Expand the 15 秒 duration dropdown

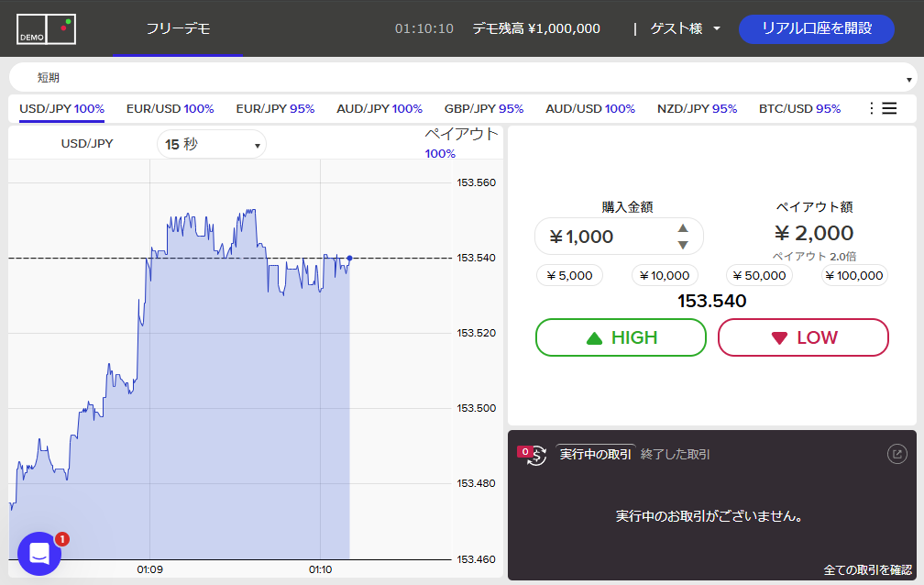(212, 144)
